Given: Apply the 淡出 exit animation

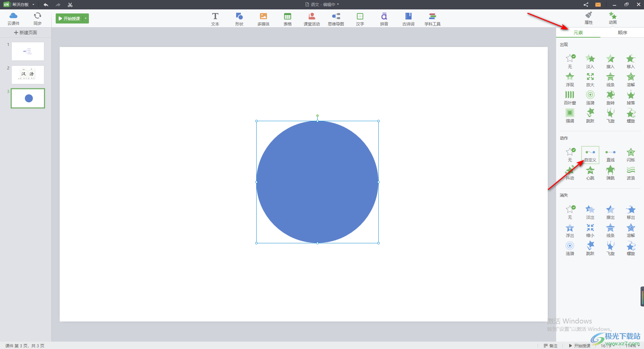Looking at the screenshot, I should [590, 212].
